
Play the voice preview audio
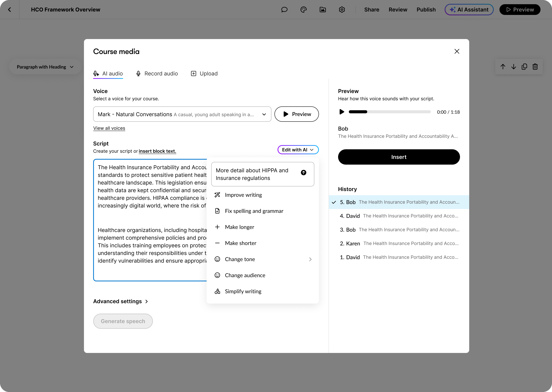(x=342, y=112)
